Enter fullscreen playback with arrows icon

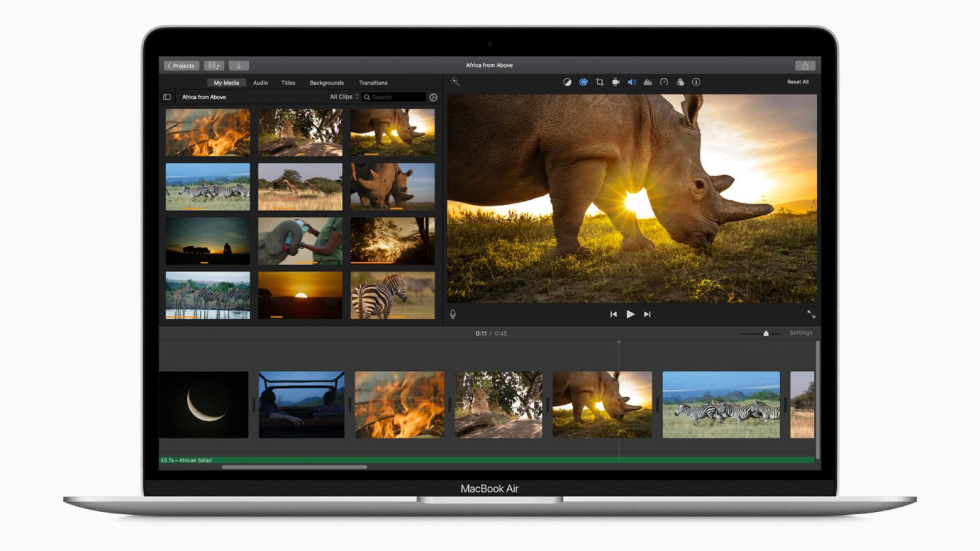(811, 314)
